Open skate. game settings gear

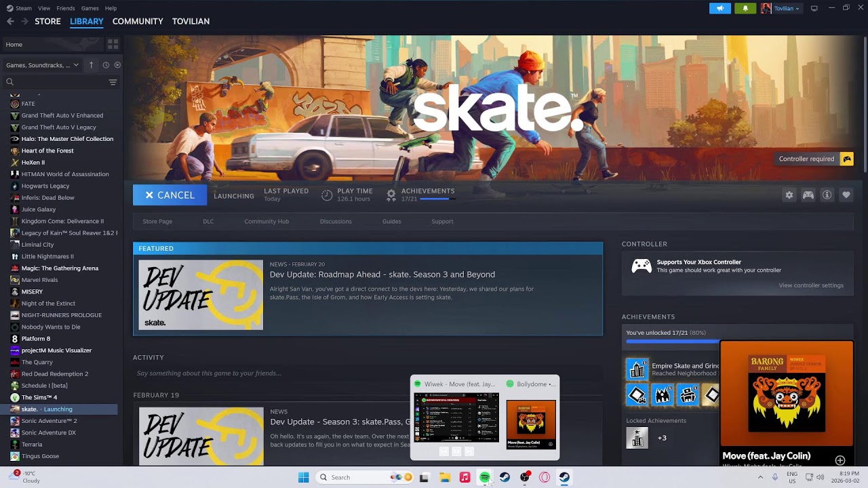789,195
